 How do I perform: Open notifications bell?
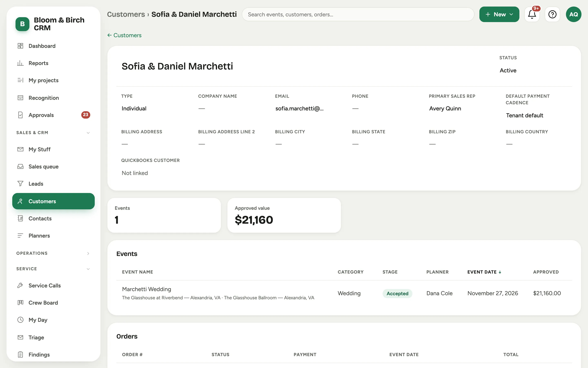(x=532, y=14)
